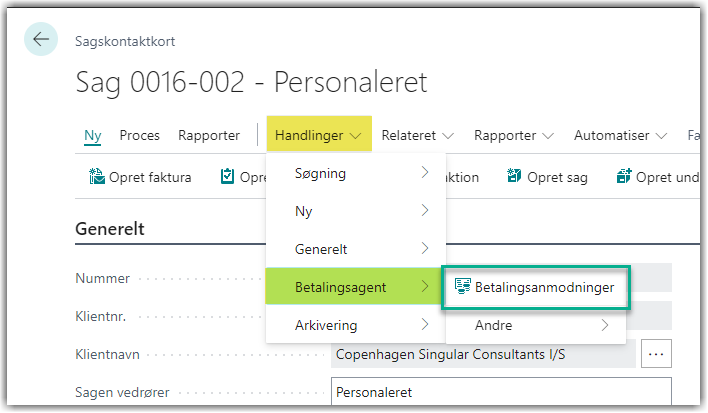This screenshot has width=708, height=413.
Task: Expand the Søgning submenu
Action: (355, 173)
